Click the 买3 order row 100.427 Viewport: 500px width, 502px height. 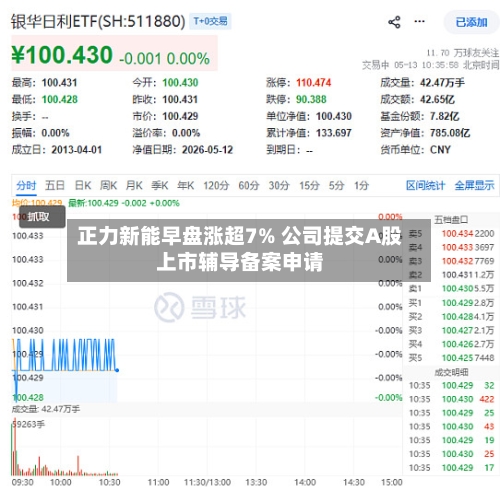click(451, 330)
